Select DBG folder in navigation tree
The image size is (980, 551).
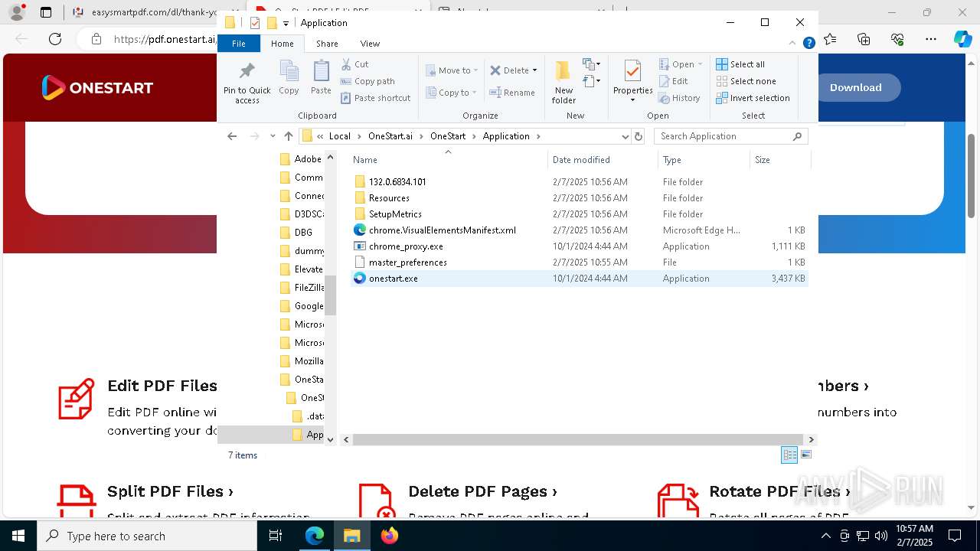(x=297, y=233)
